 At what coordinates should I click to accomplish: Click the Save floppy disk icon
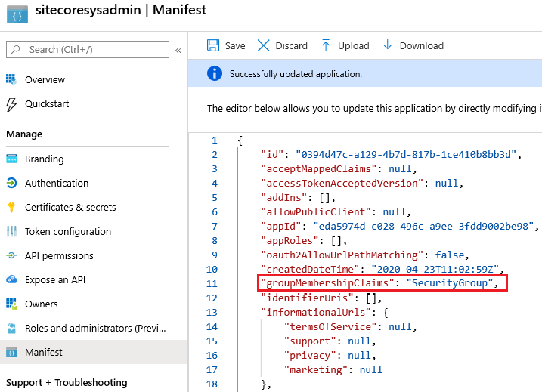(213, 45)
